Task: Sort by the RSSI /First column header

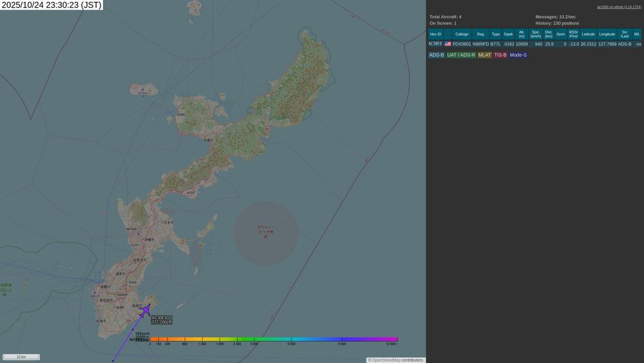Action: click(573, 34)
